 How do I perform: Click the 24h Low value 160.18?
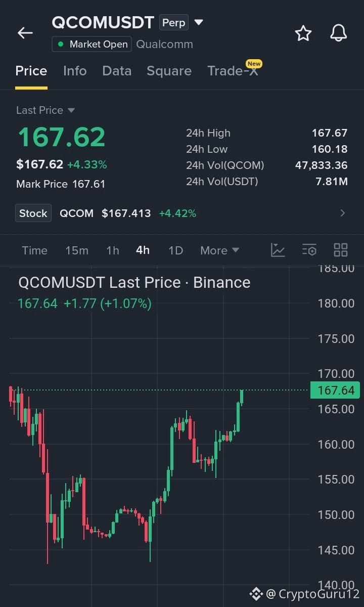pos(330,149)
